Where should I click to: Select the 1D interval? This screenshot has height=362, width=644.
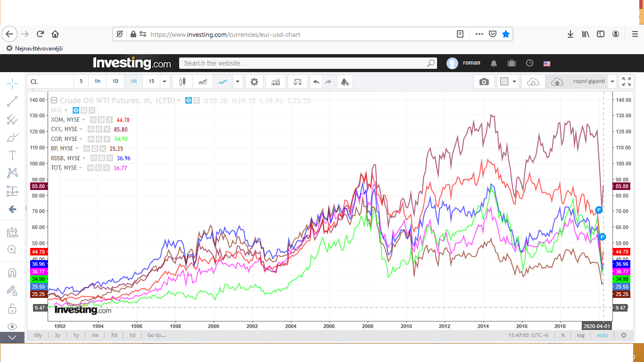(115, 82)
